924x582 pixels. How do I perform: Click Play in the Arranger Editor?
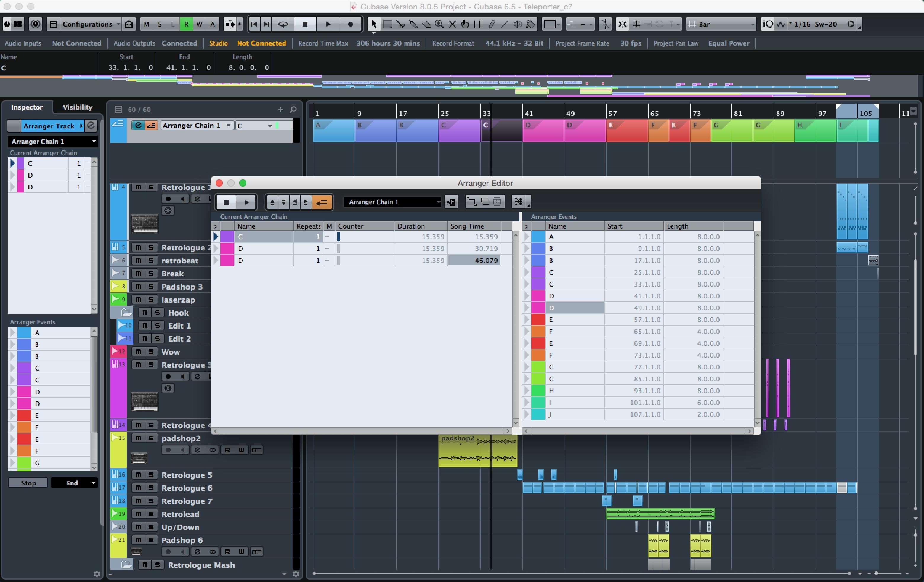coord(246,202)
